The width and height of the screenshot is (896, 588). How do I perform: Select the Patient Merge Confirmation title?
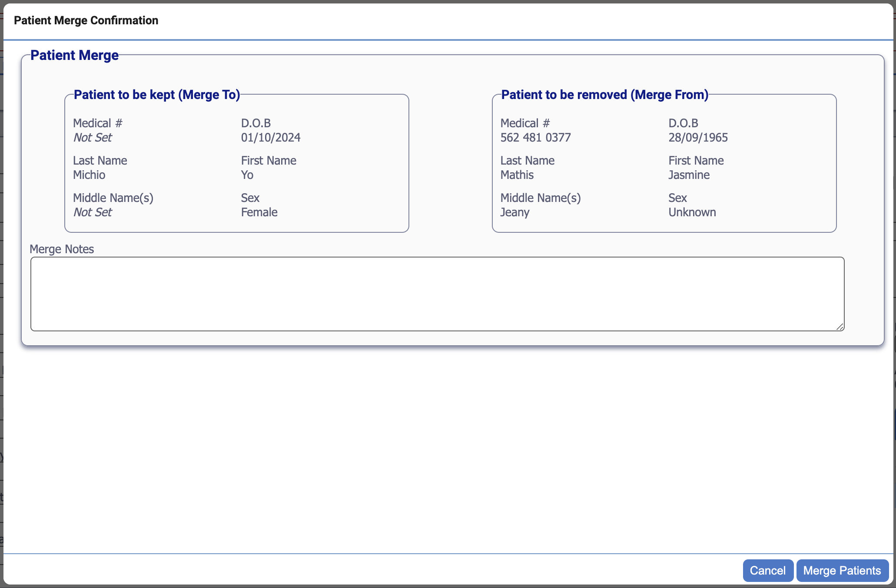click(86, 20)
